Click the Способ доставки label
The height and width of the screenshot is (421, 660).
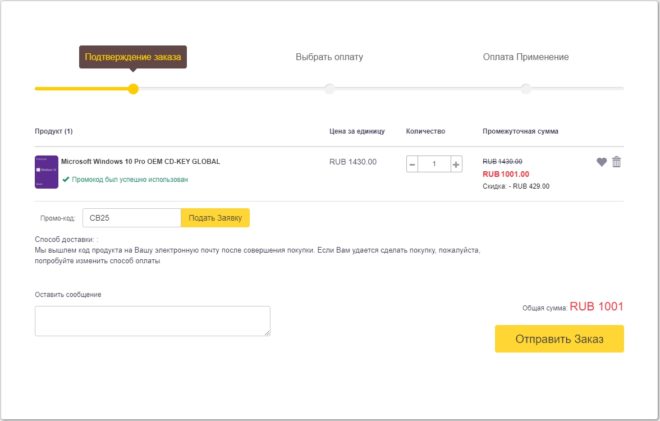65,240
